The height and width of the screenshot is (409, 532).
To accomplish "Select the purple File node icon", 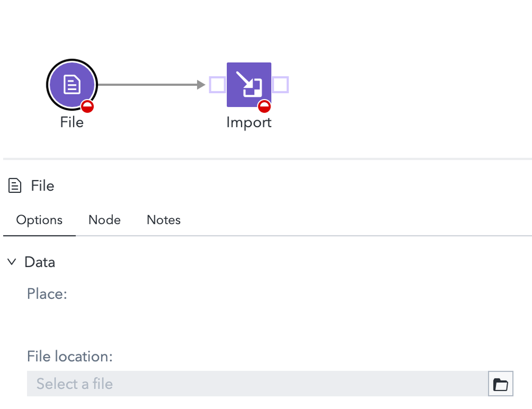I will click(x=71, y=84).
